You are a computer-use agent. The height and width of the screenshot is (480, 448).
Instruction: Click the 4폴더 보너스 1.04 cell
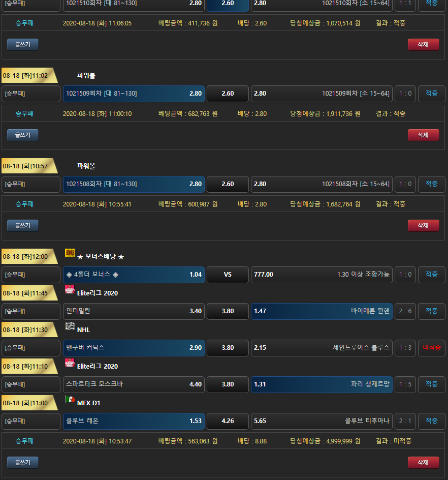tap(134, 275)
